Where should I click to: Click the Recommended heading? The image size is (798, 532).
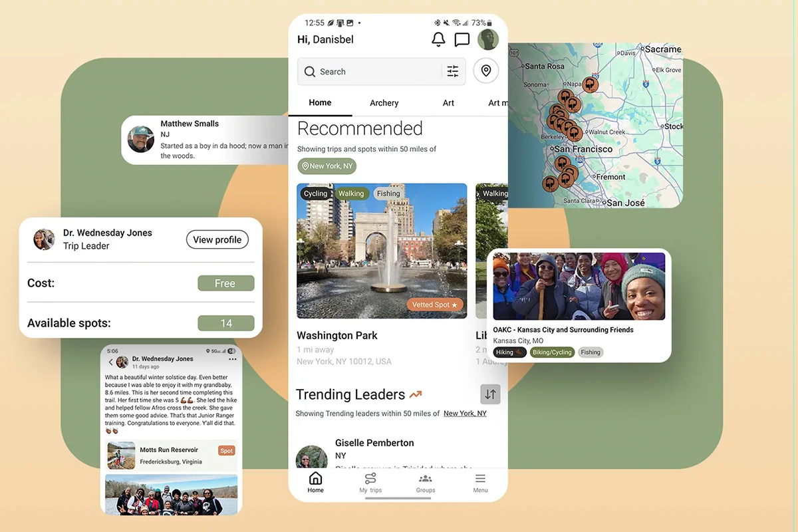(x=360, y=128)
